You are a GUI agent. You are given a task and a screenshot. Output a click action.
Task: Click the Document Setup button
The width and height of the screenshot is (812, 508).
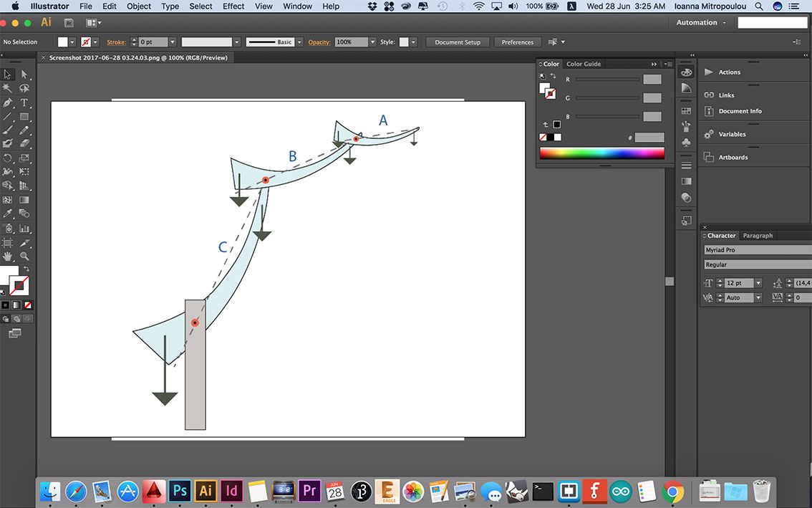point(457,42)
